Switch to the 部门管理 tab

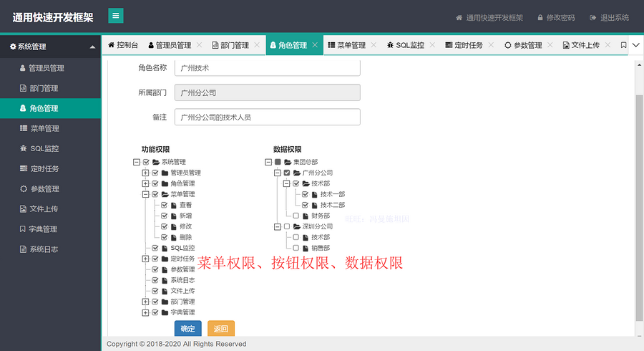click(230, 45)
